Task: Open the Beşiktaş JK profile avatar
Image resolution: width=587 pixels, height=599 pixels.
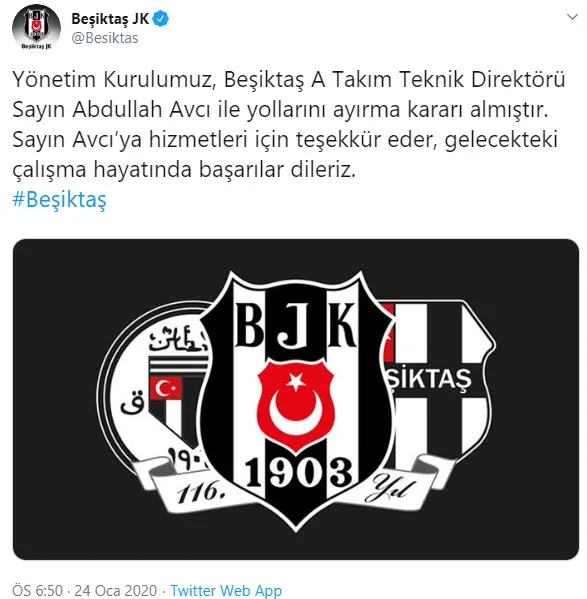Action: click(36, 28)
